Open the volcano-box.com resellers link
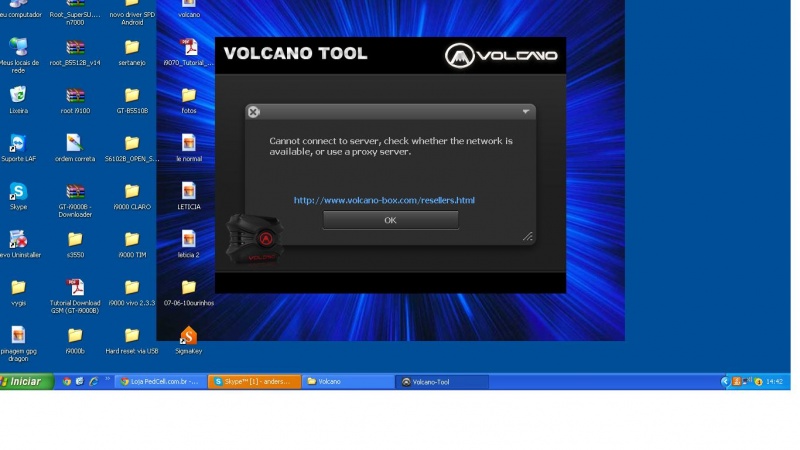The height and width of the screenshot is (450, 800). pyautogui.click(x=384, y=200)
